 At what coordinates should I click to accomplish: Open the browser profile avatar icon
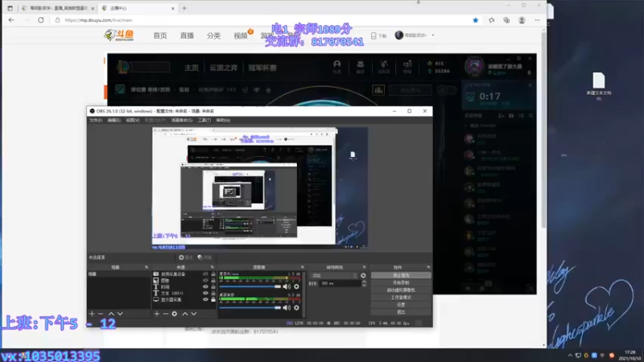[x=522, y=19]
